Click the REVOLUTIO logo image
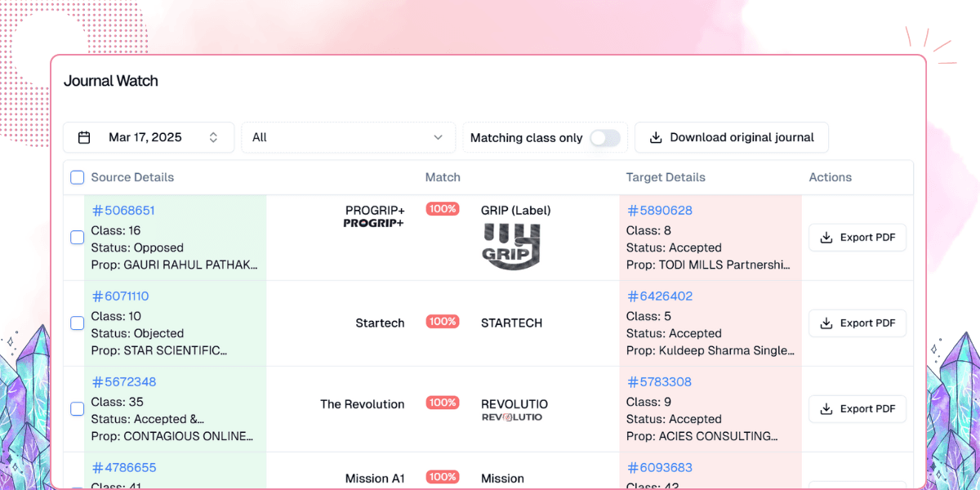Viewport: 980px width, 490px height. tap(511, 417)
